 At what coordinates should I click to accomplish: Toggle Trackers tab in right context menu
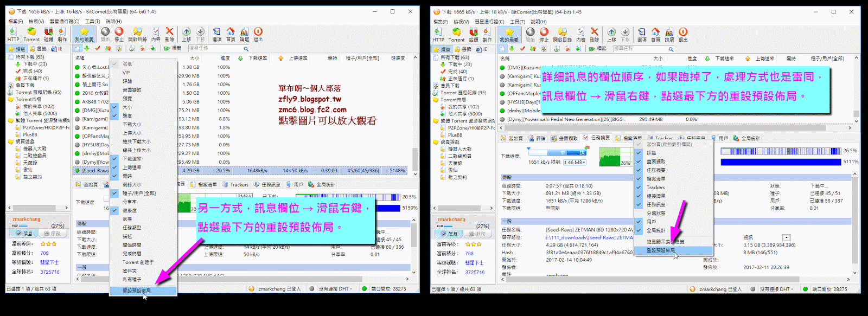click(x=673, y=187)
